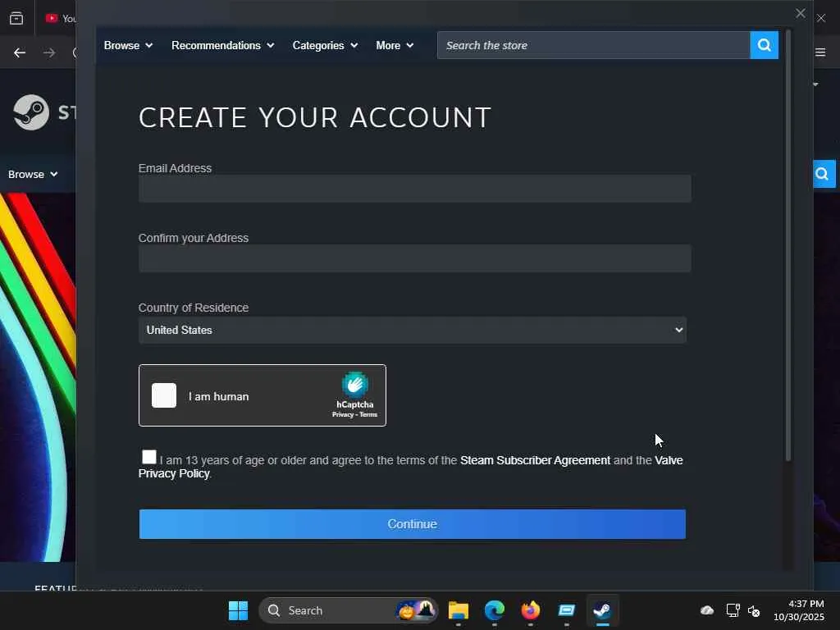The image size is (840, 630).
Task: Open File Explorer from the taskbar
Action: [x=459, y=610]
